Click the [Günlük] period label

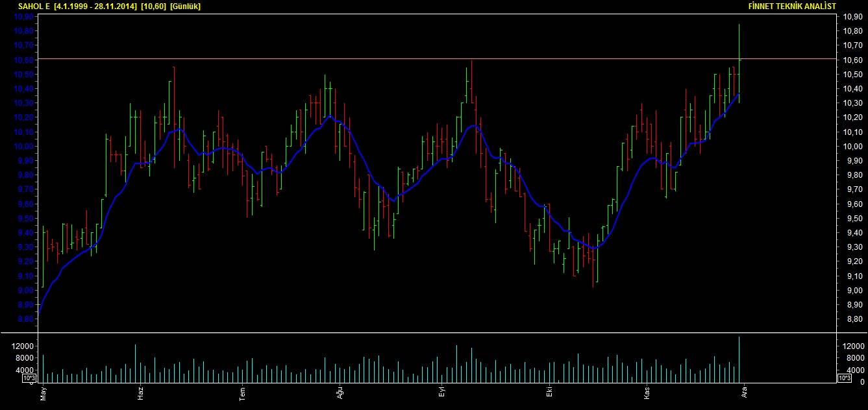point(185,6)
